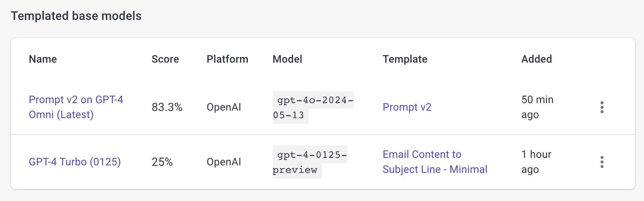644x201 pixels.
Task: Select the 83.3% score value
Action: 167,108
